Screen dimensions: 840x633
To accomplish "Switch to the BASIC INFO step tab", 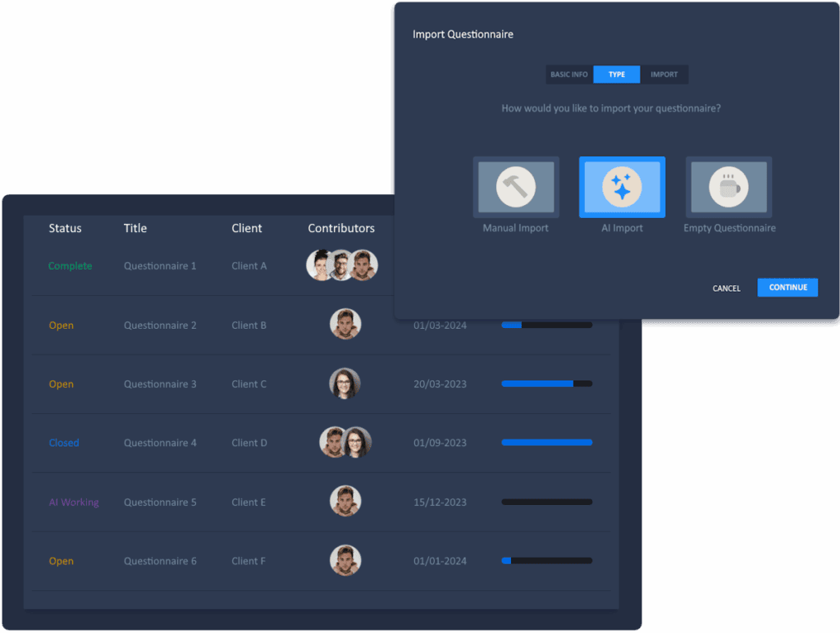I will tap(569, 75).
